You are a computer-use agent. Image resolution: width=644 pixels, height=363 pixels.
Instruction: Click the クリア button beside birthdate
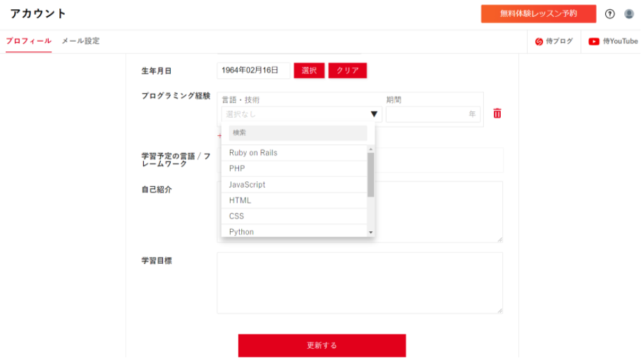pos(347,70)
